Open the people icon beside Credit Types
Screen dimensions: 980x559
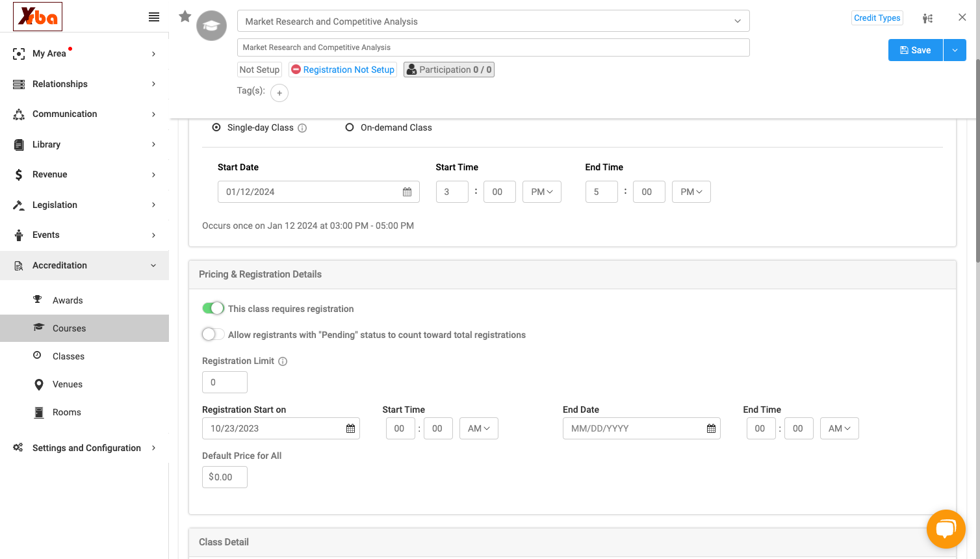[x=927, y=18]
